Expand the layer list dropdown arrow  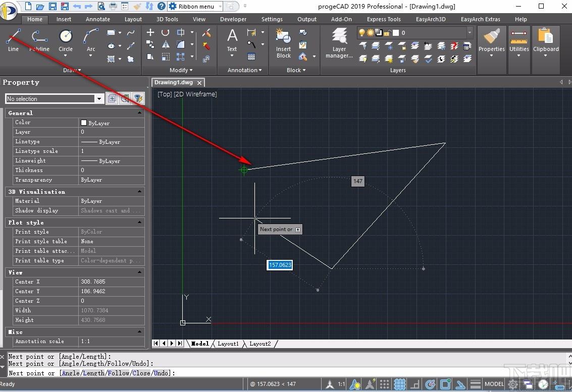470,33
